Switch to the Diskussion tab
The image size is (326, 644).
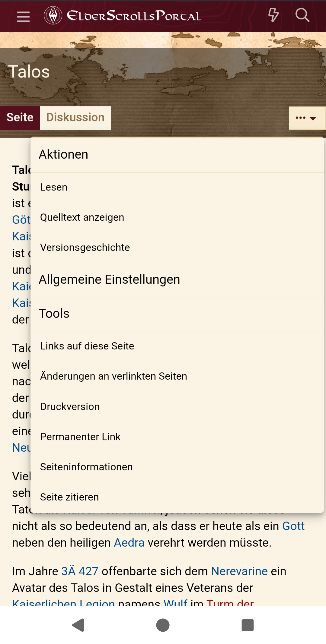(x=75, y=117)
